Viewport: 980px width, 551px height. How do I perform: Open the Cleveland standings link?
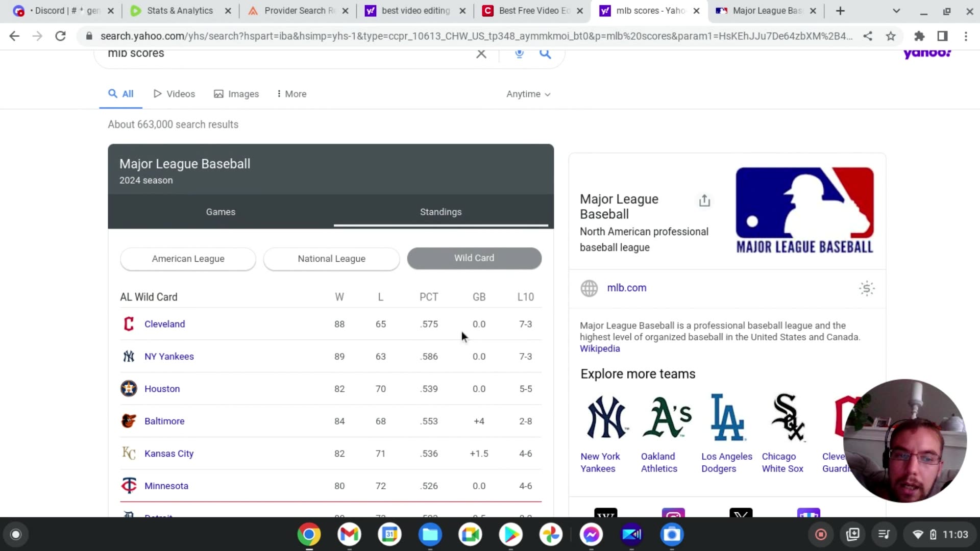tap(164, 324)
